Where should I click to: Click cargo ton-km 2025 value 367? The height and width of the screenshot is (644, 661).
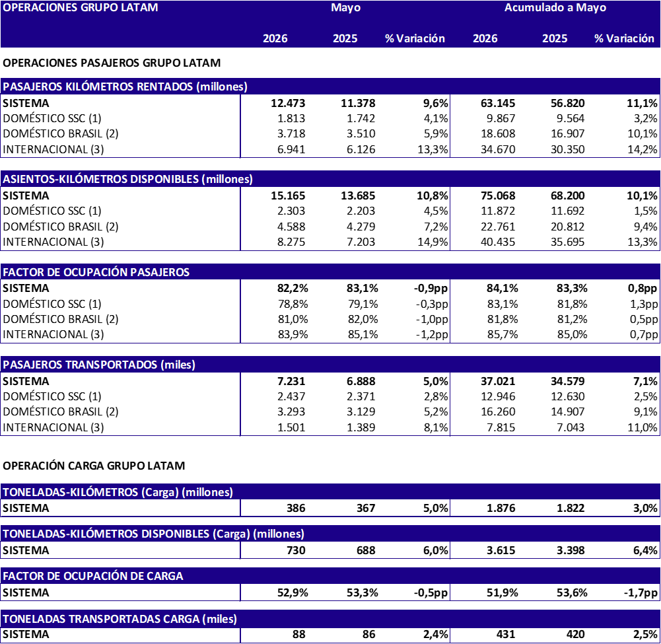click(x=366, y=508)
